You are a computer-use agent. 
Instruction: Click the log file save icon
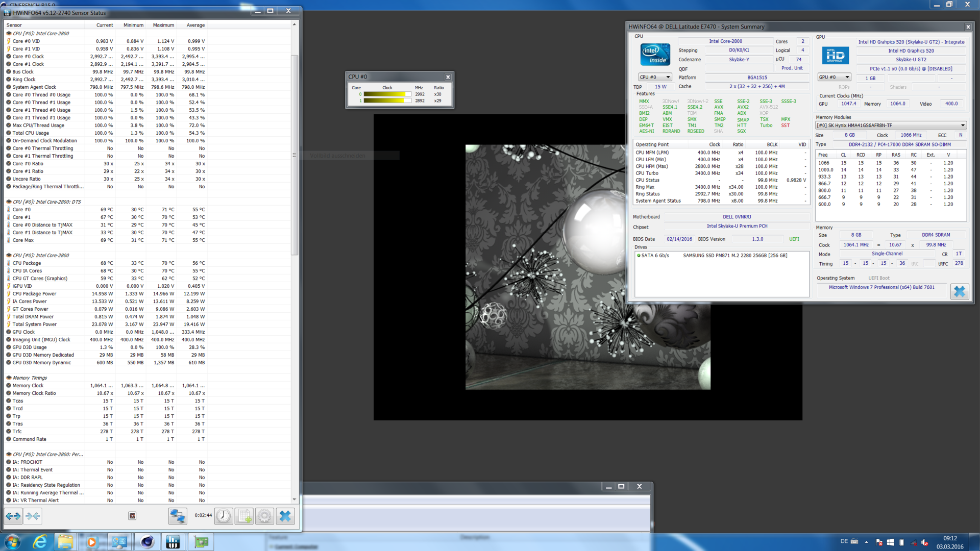pos(244,516)
